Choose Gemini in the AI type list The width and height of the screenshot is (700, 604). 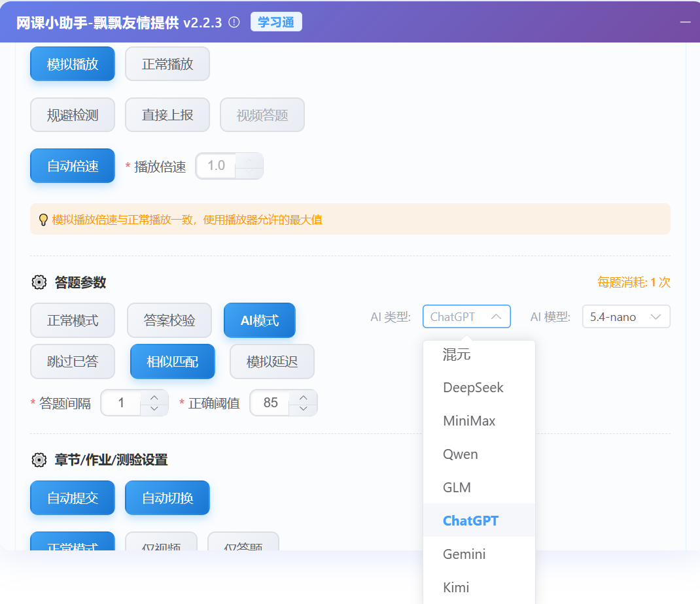(464, 554)
